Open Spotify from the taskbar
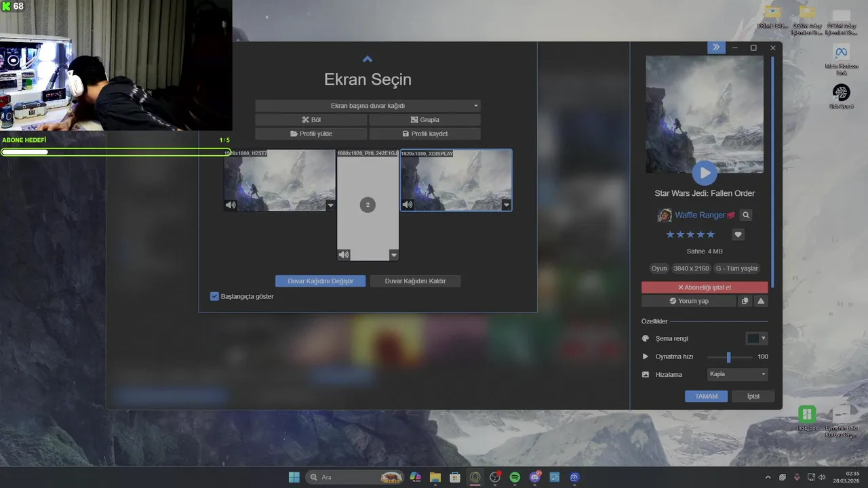Image resolution: width=868 pixels, height=488 pixels. coord(515,477)
